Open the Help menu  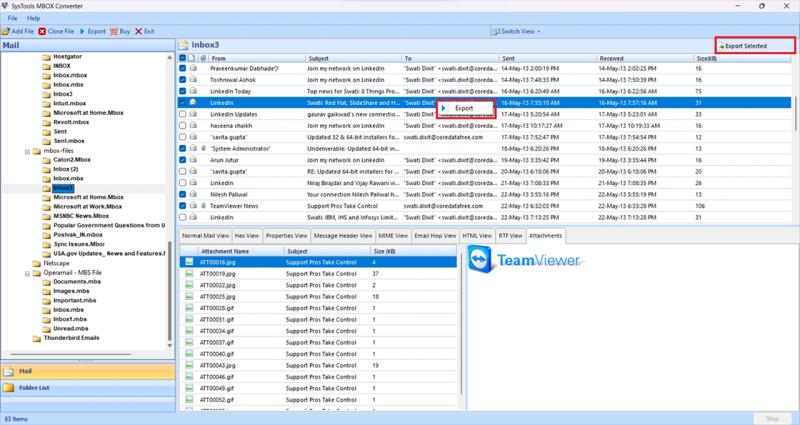click(34, 18)
